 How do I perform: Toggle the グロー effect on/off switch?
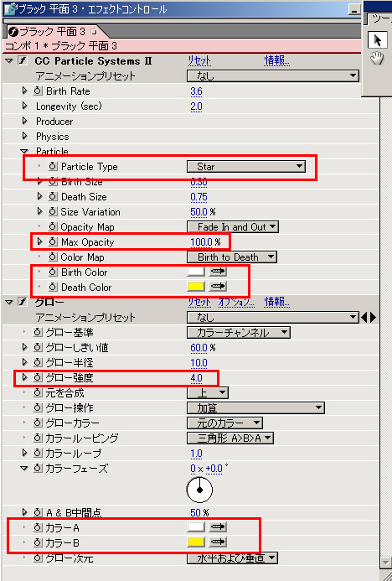click(x=23, y=302)
